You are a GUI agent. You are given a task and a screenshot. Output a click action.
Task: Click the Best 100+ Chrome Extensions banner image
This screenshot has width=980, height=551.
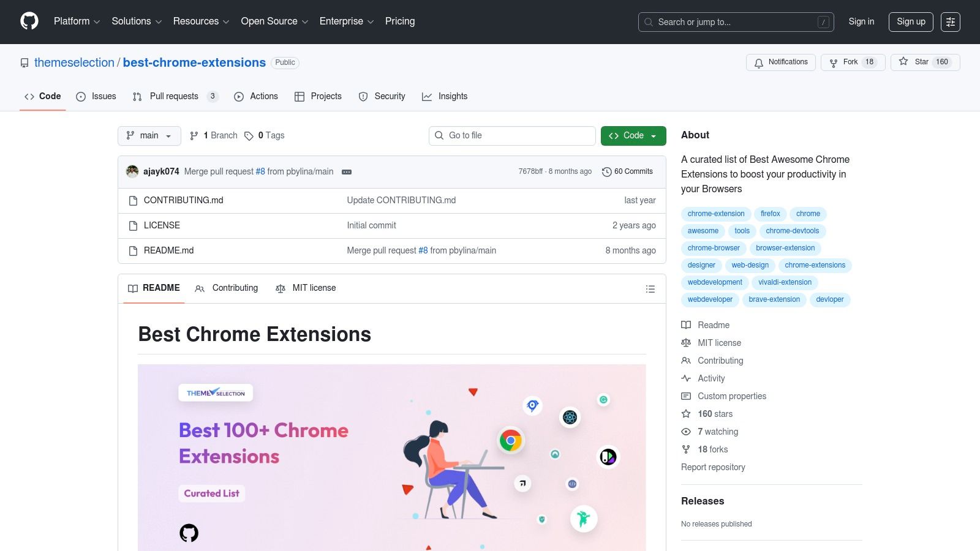pyautogui.click(x=391, y=457)
